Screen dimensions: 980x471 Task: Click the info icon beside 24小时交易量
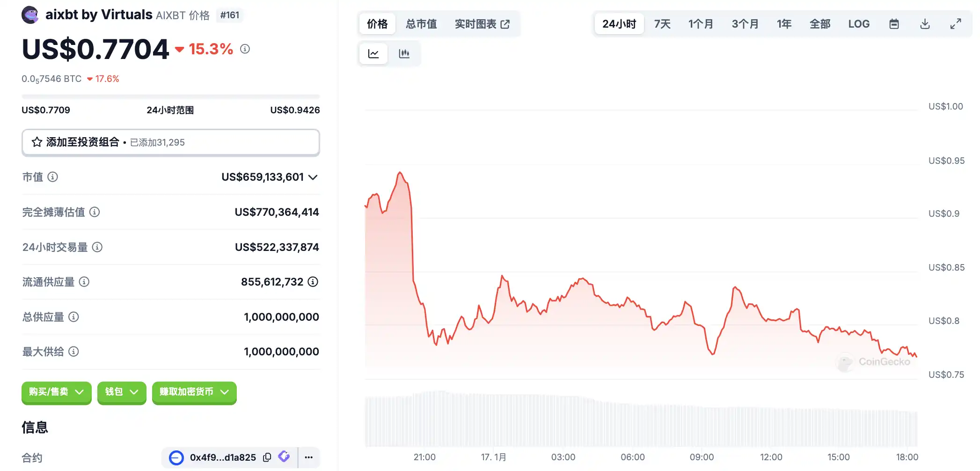pos(97,247)
